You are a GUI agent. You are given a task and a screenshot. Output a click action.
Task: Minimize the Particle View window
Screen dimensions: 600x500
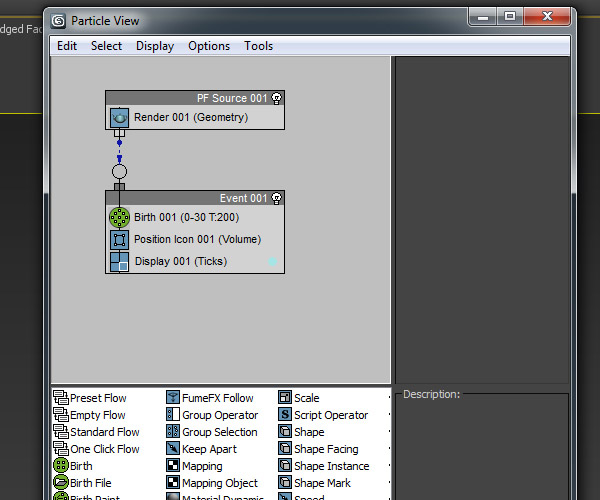point(483,17)
